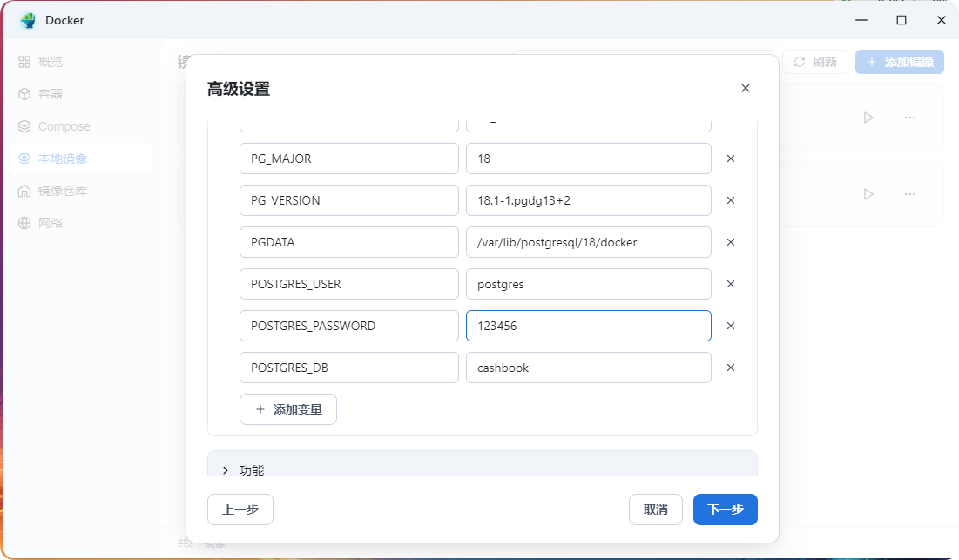Delete the POSTGRES_DB variable row

[x=731, y=368]
